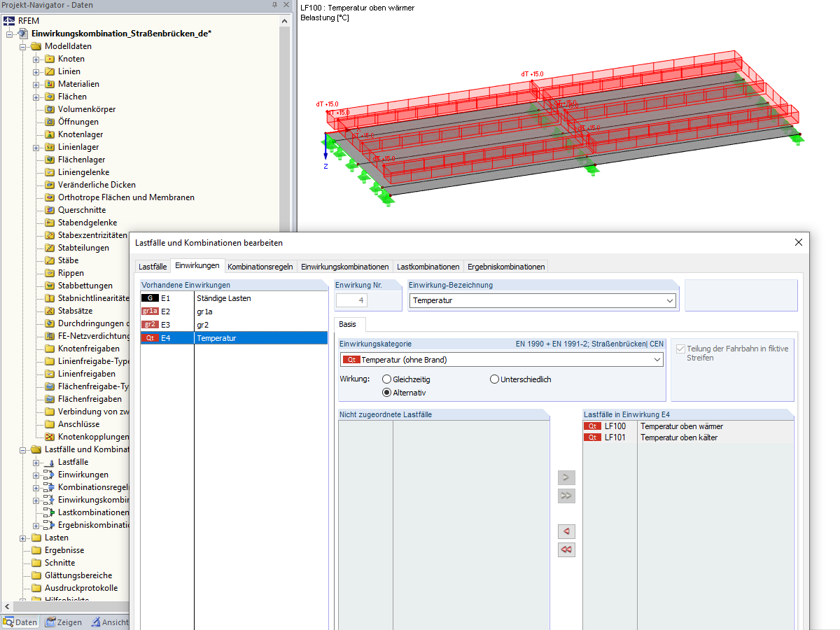The width and height of the screenshot is (840, 630).
Task: Select the Alternativ radio button
Action: [x=386, y=393]
